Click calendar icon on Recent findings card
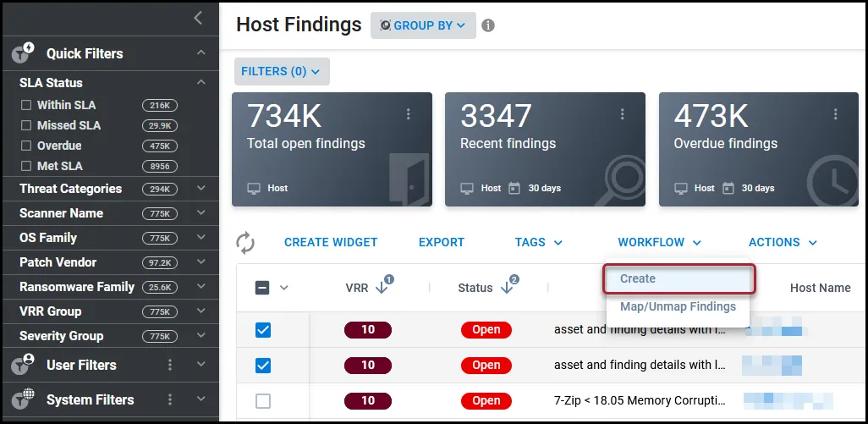The image size is (868, 424). 514,188
